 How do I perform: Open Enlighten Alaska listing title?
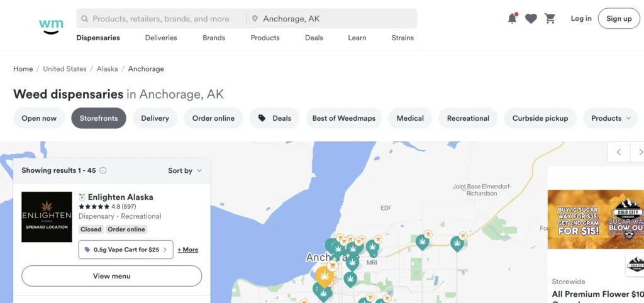pos(120,197)
